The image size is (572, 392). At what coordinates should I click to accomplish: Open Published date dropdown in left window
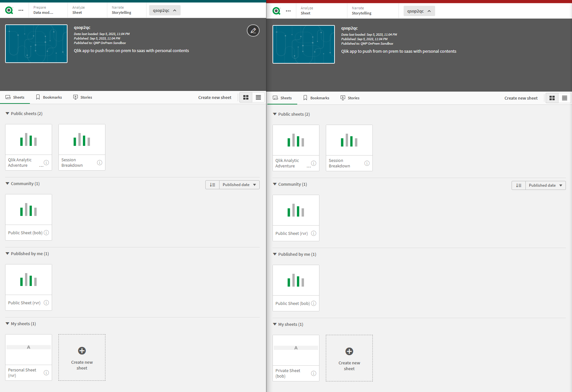(x=239, y=185)
